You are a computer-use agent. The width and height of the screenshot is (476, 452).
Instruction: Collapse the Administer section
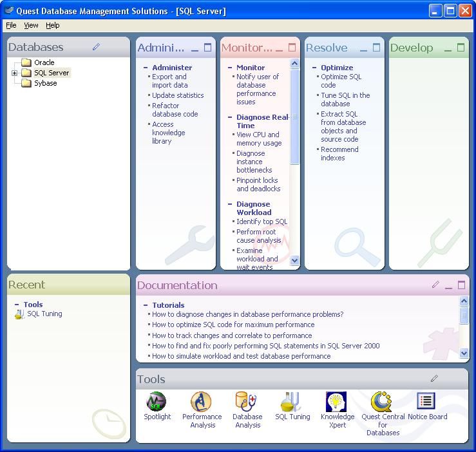click(x=146, y=68)
